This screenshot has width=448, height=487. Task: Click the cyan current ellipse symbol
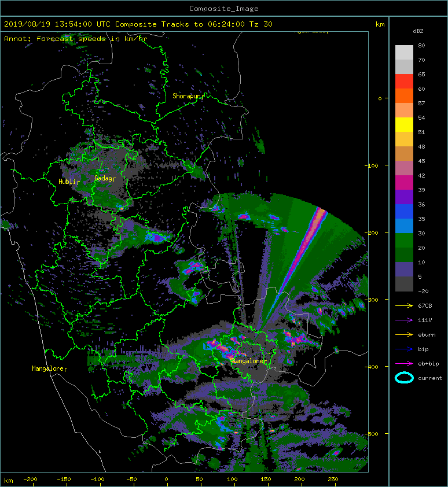[404, 378]
